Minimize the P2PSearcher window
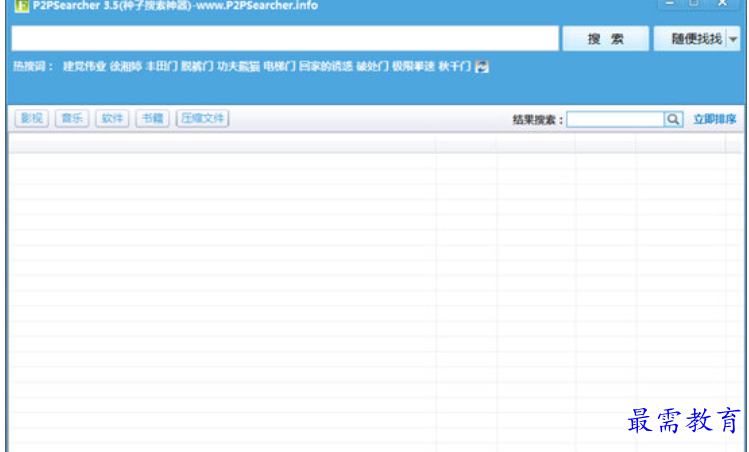Screen dimensions: 749x452 670,4
